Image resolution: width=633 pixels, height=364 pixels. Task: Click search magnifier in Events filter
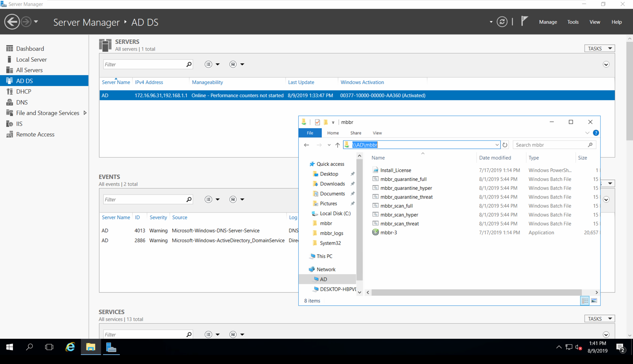pos(189,199)
